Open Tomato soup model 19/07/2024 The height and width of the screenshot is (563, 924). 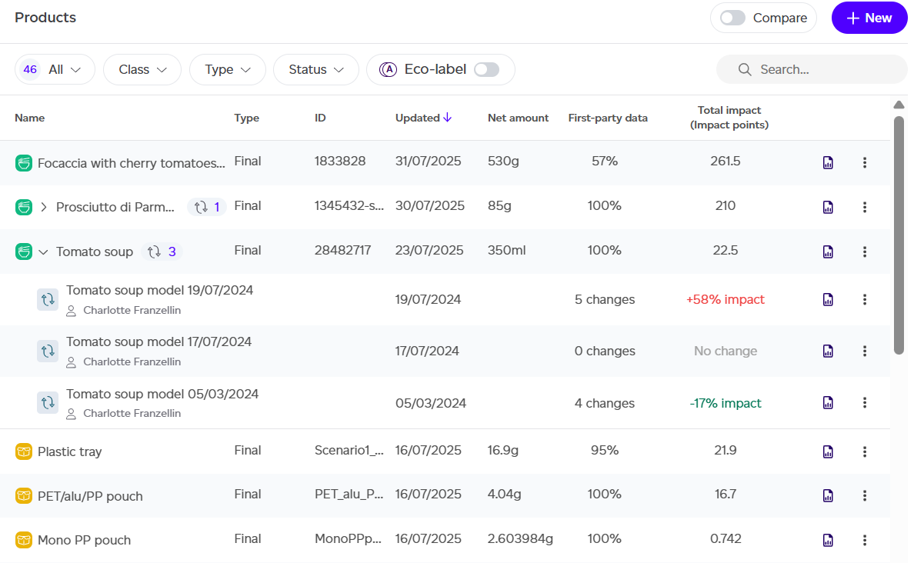coord(159,291)
